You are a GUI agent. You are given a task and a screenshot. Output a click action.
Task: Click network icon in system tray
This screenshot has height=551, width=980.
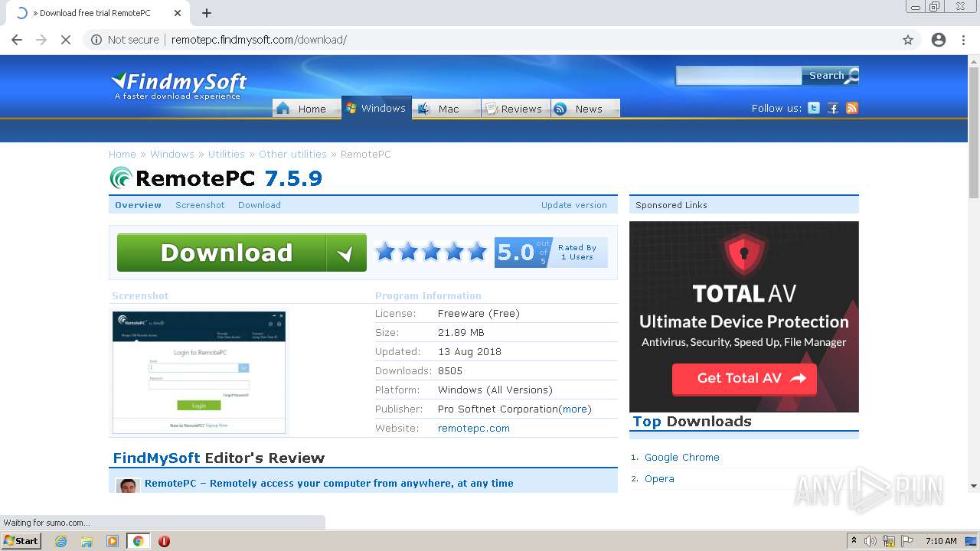coord(889,541)
